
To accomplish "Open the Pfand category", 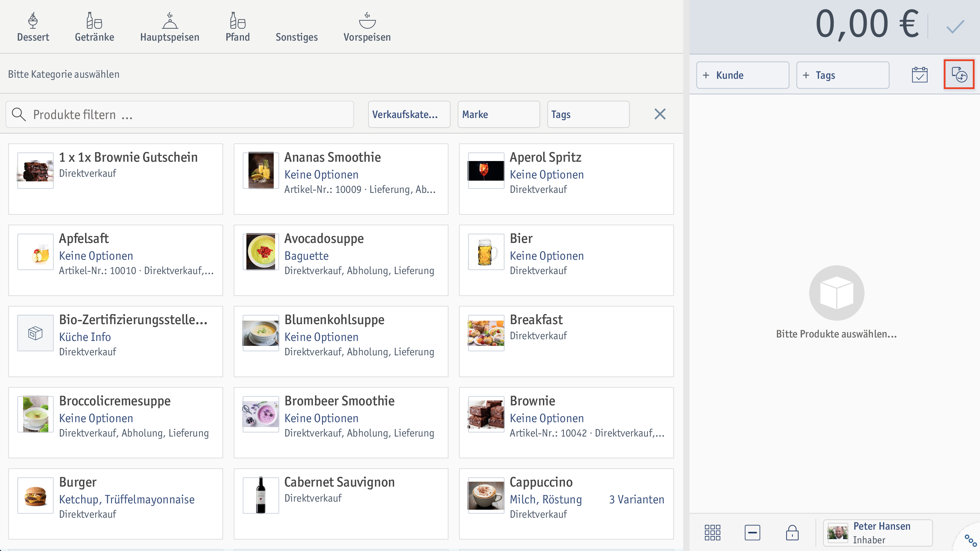I will (238, 27).
